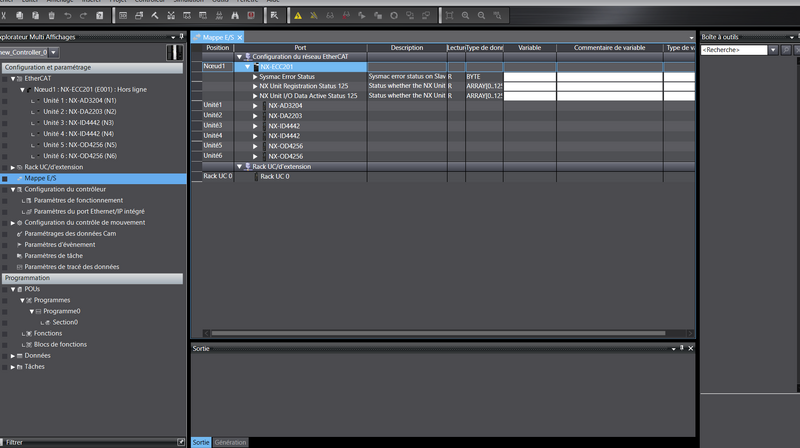Screen dimensions: 800x448
Task: Switch to the Génération tab
Action: pos(230,442)
